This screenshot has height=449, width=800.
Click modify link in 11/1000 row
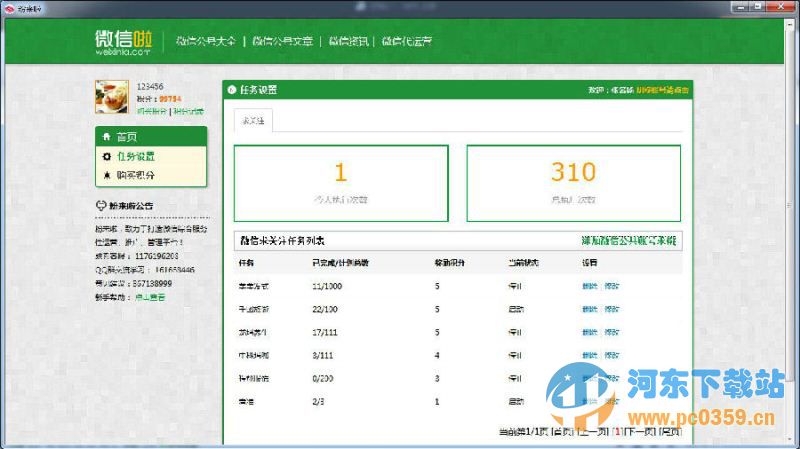tap(612, 286)
